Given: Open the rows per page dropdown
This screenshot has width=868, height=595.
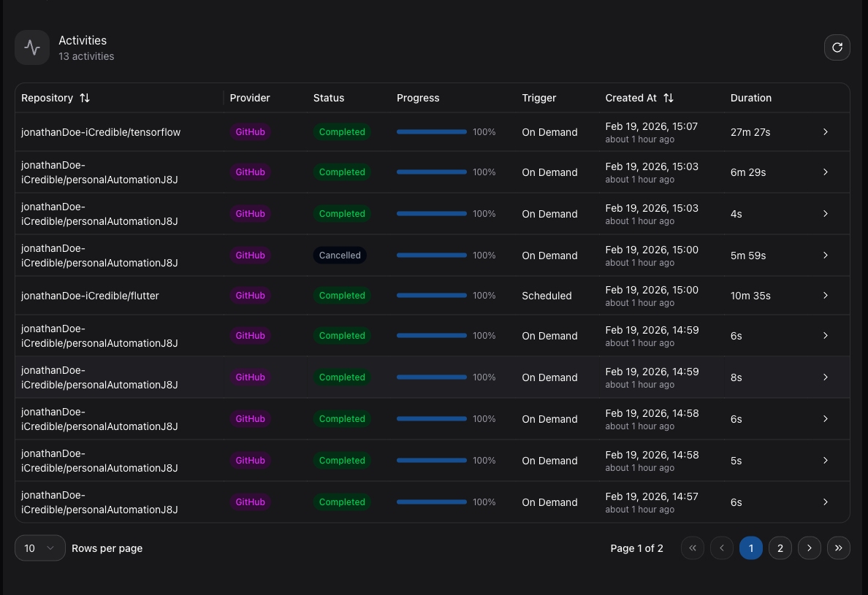Looking at the screenshot, I should tap(40, 548).
